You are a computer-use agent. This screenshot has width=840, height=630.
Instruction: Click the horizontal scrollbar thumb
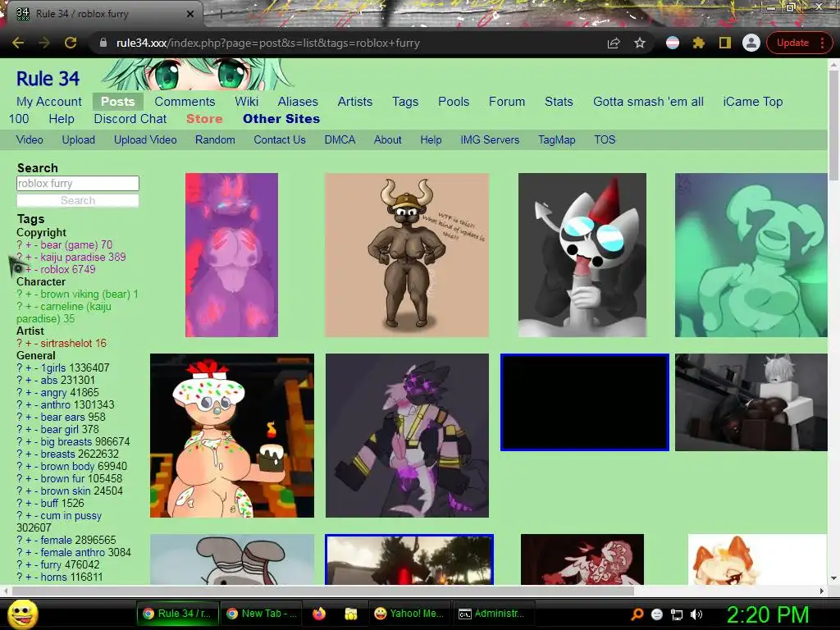323,591
